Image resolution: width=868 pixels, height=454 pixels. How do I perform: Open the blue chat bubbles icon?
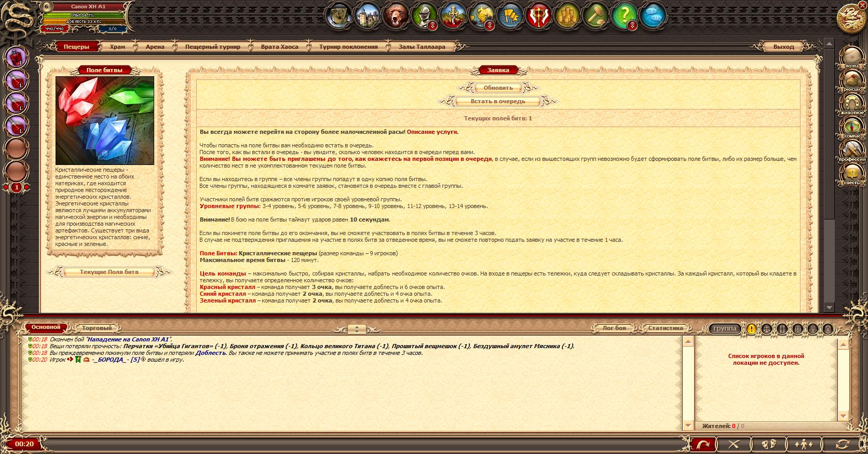[x=652, y=16]
